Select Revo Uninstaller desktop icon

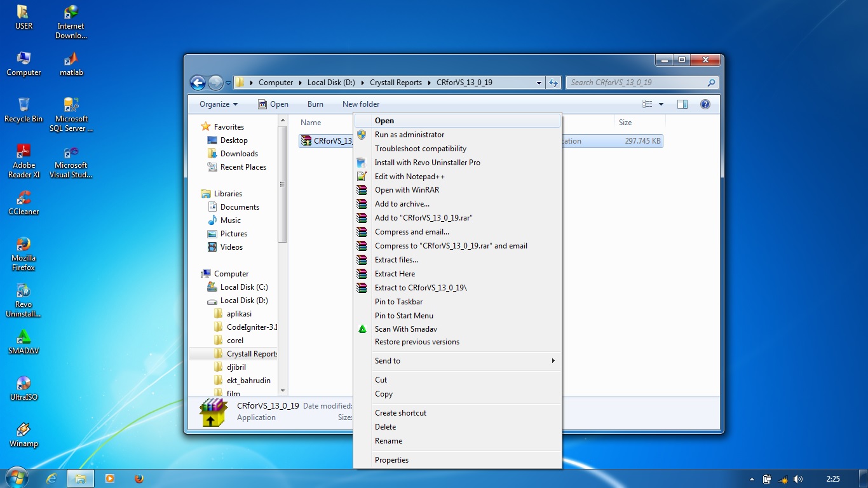coord(24,300)
